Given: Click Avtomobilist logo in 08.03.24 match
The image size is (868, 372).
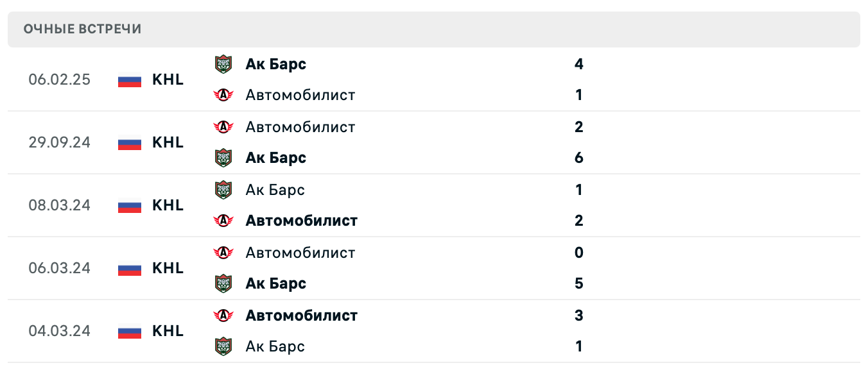Looking at the screenshot, I should click(x=223, y=221).
